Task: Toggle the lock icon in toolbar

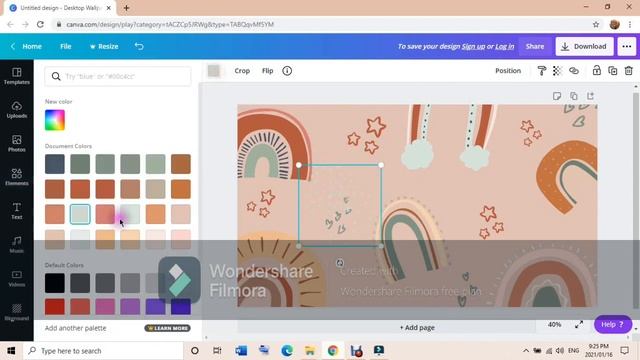Action: point(597,71)
